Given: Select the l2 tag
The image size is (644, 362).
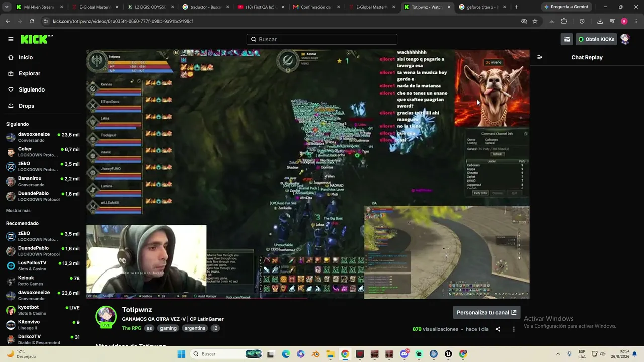Looking at the screenshot, I should pyautogui.click(x=215, y=328).
